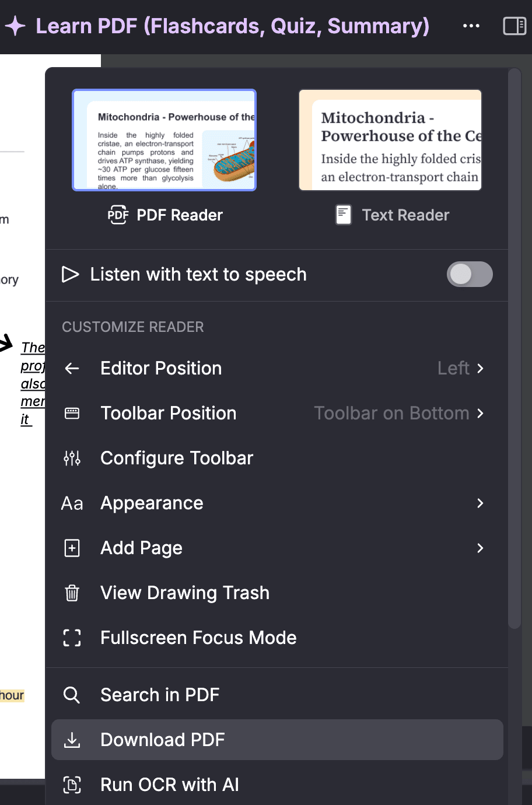
Task: Click the play icon for text to speech
Action: [x=71, y=274]
